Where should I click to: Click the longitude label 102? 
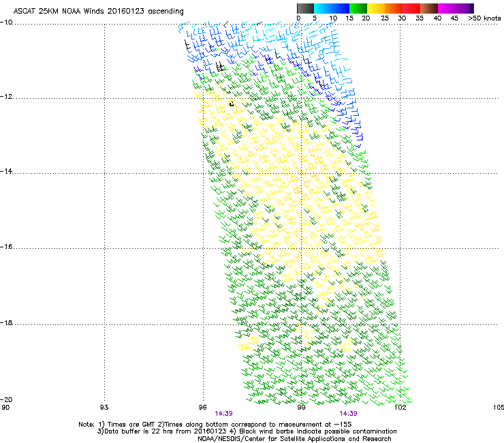[400, 408]
